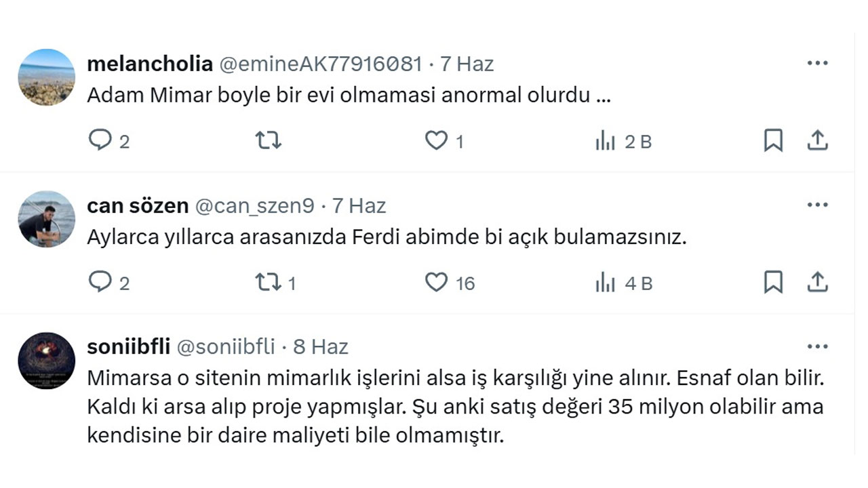Image resolution: width=868 pixels, height=488 pixels.
Task: Open replies to melancholia's tweet
Action: (100, 141)
